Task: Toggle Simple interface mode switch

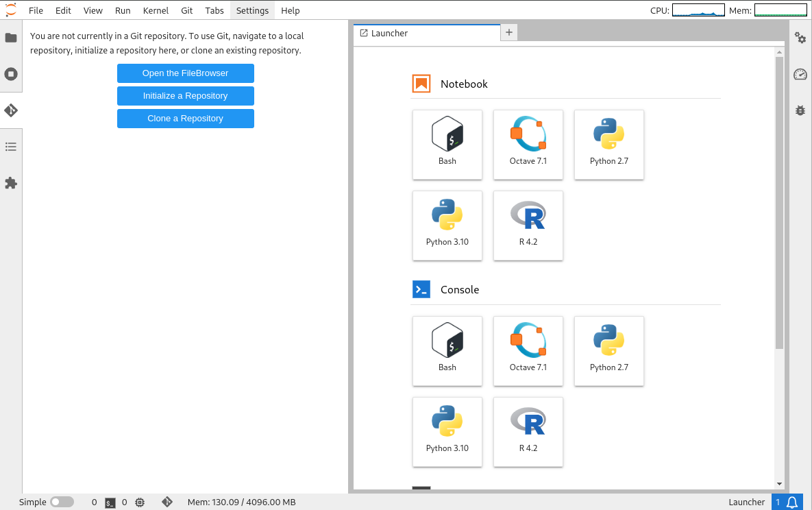Action: 62,502
